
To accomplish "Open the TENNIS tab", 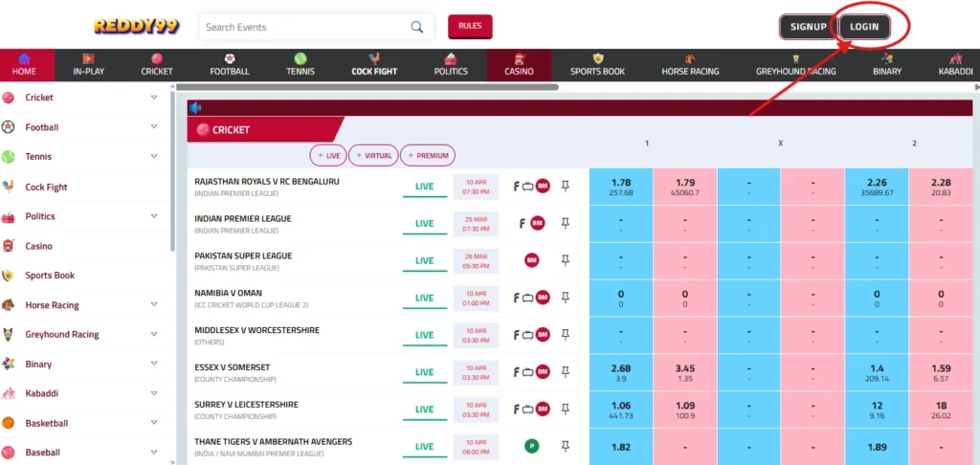I will [301, 65].
